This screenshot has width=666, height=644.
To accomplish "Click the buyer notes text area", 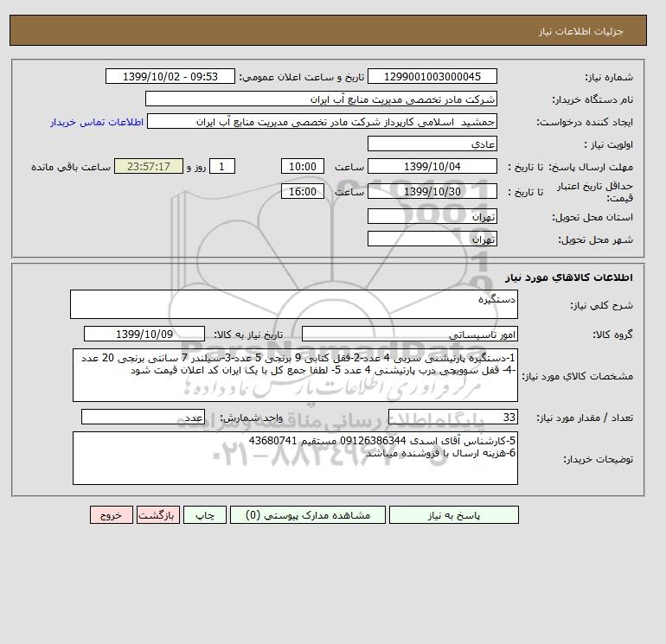I will (x=295, y=458).
